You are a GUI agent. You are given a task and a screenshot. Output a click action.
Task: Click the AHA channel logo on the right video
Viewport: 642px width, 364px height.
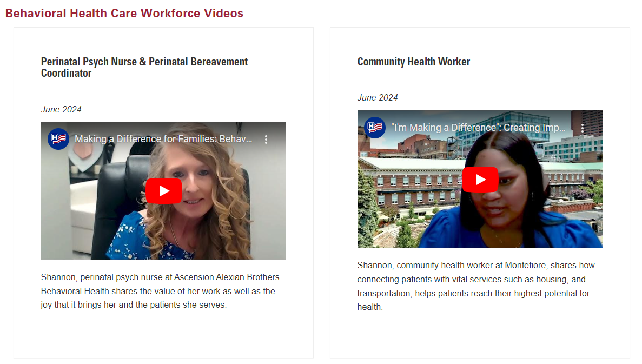coord(375,127)
